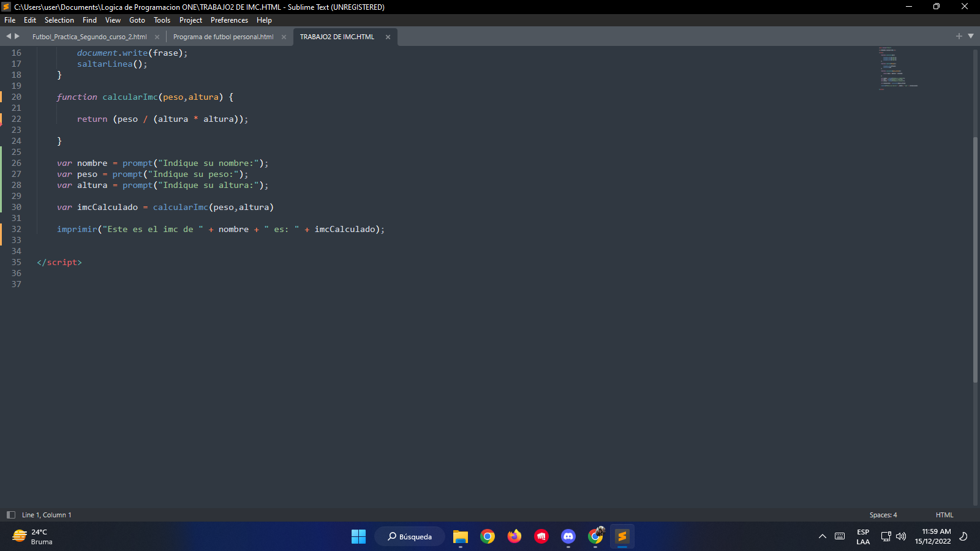The height and width of the screenshot is (551, 980).
Task: Show hidden system tray icons
Action: 823,536
